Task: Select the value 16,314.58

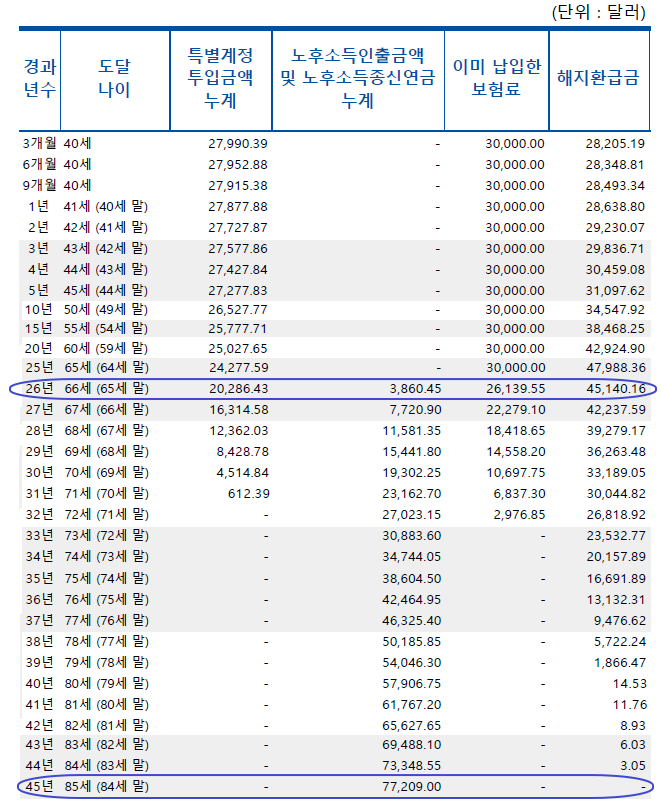Action: (x=239, y=410)
